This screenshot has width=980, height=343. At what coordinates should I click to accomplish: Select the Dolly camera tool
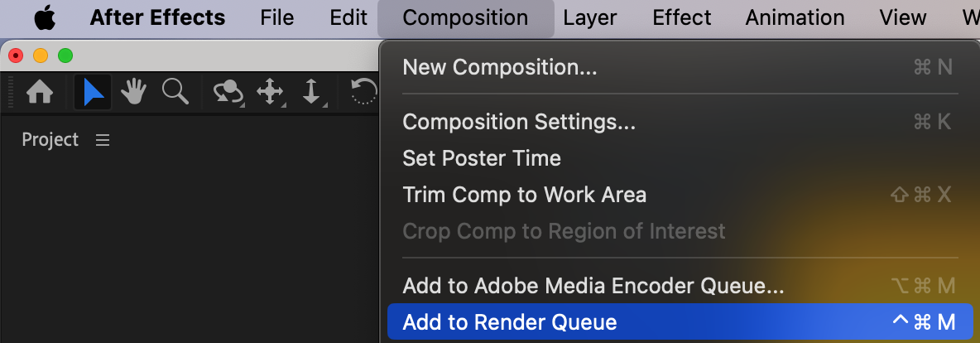[311, 92]
